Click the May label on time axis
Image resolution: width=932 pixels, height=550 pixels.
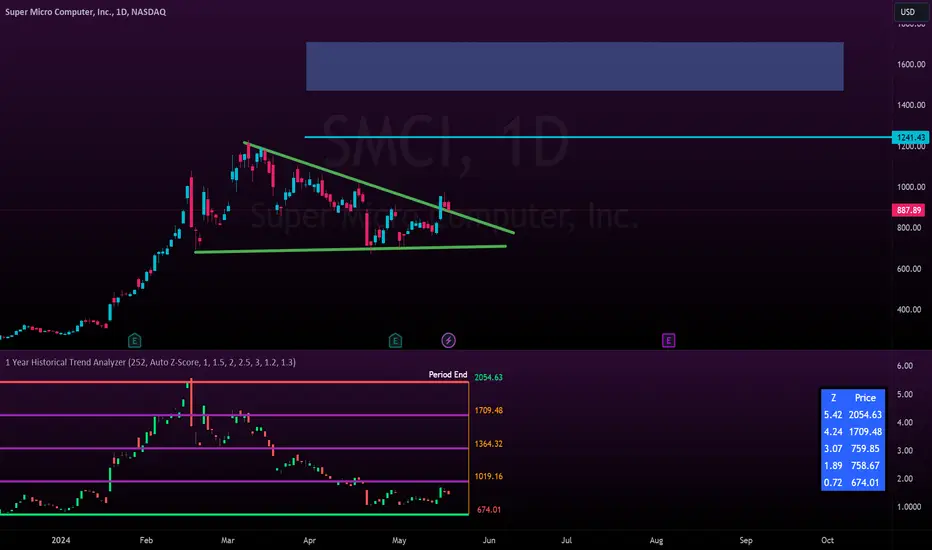coord(399,540)
